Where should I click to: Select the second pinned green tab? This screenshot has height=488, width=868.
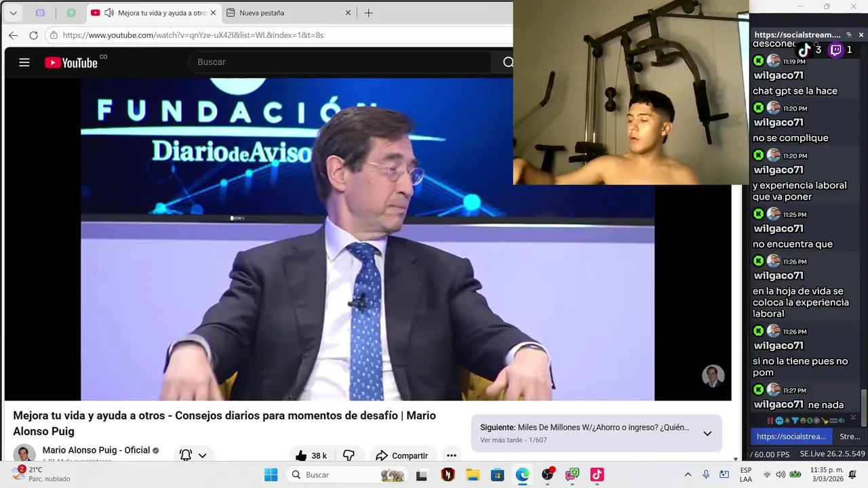[71, 13]
